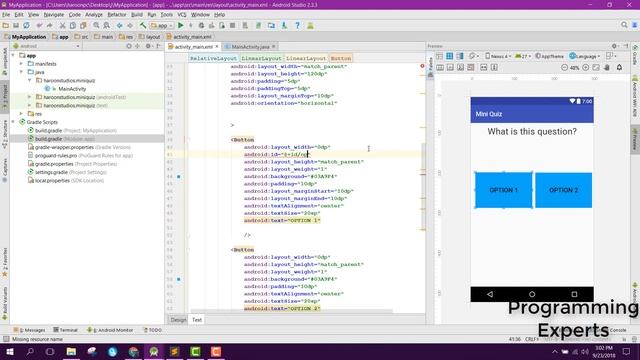Open the VCS menu
Screen dimensions: 640x360
click(x=182, y=15)
